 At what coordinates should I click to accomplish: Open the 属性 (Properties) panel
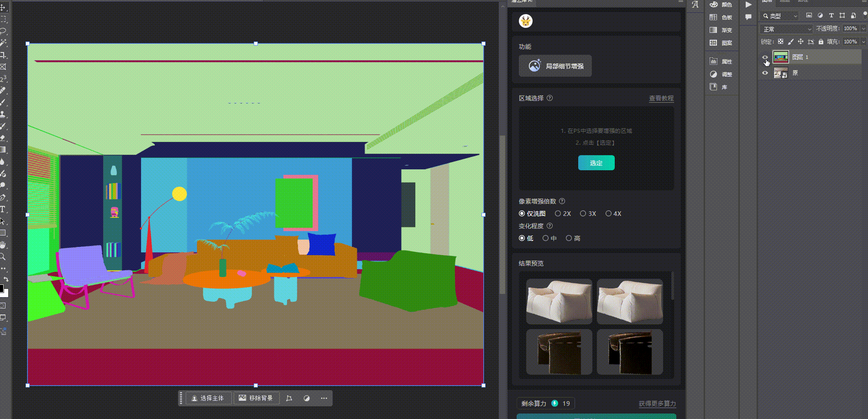coord(721,62)
